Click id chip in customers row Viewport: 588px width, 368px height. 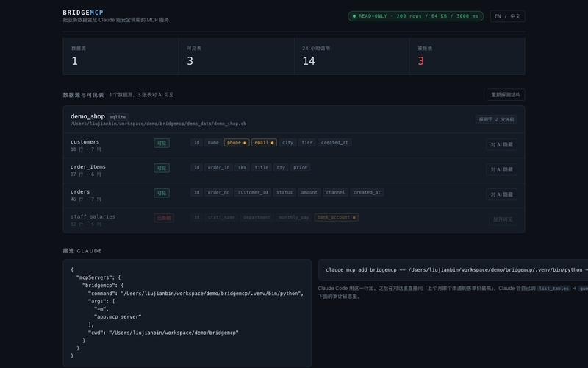pos(196,142)
